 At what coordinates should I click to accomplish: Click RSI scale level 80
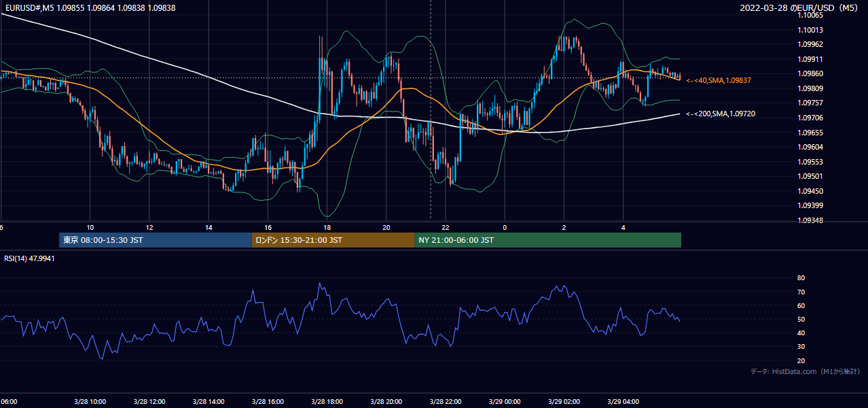(x=801, y=278)
